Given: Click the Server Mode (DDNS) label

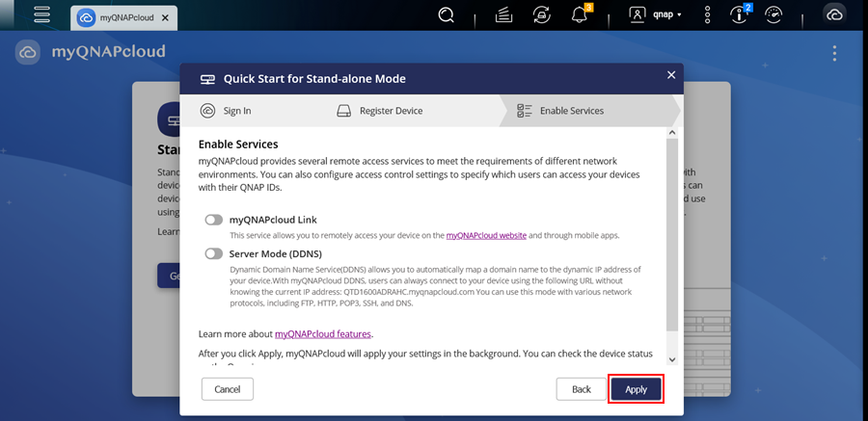Looking at the screenshot, I should tap(276, 254).
